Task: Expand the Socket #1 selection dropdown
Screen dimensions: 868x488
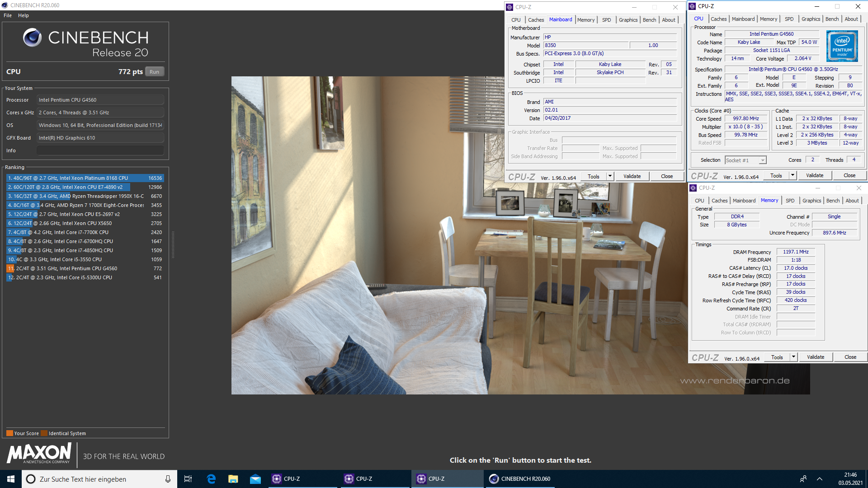Action: (763, 160)
